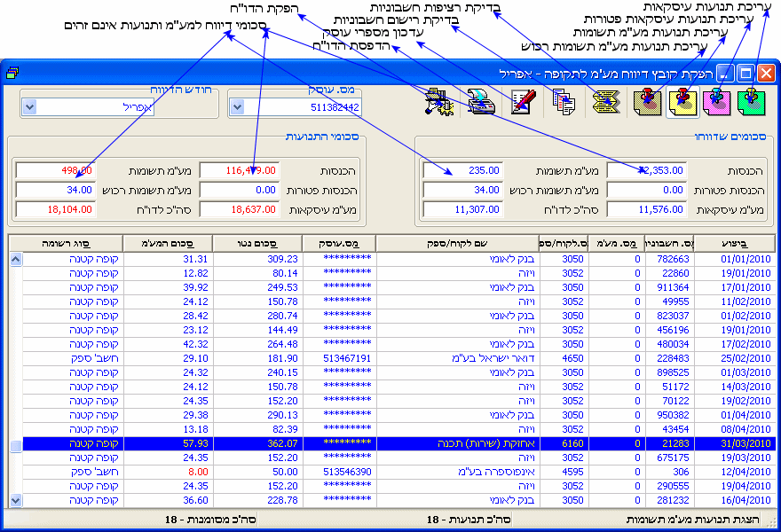
Task: Click net amount 362.07 in highlighted row
Action: click(x=282, y=443)
